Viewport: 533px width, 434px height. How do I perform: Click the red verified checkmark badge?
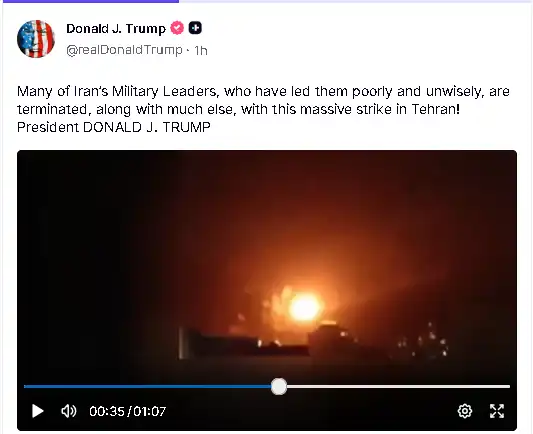177,28
